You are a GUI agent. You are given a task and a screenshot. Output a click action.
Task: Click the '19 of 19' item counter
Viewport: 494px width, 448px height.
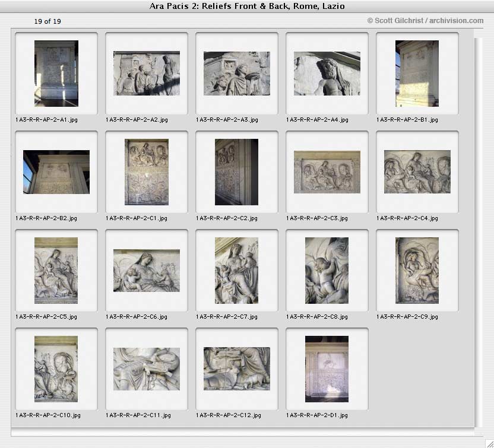pyautogui.click(x=47, y=21)
